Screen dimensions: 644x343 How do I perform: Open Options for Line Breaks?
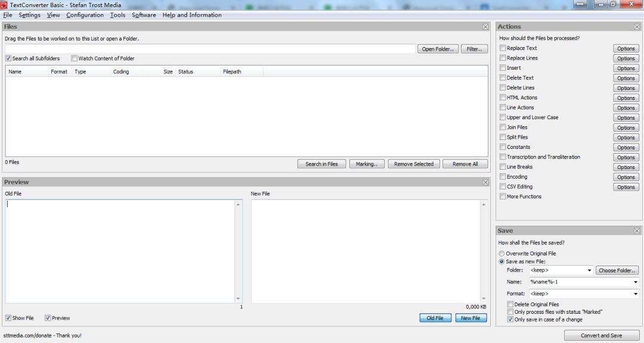click(626, 167)
